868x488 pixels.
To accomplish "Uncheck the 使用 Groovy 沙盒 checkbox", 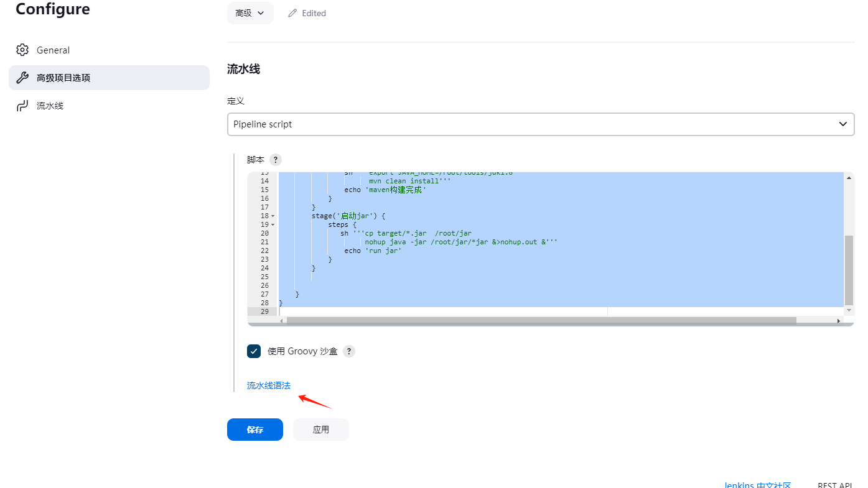I will (254, 351).
